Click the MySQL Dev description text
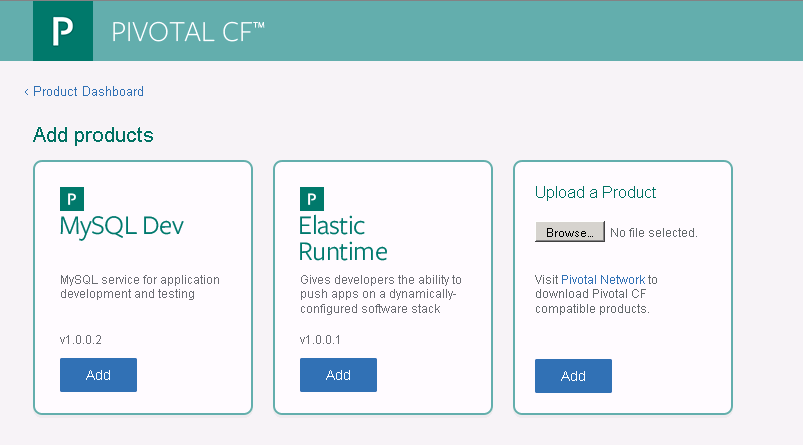The width and height of the screenshot is (803, 445). pyautogui.click(x=139, y=287)
